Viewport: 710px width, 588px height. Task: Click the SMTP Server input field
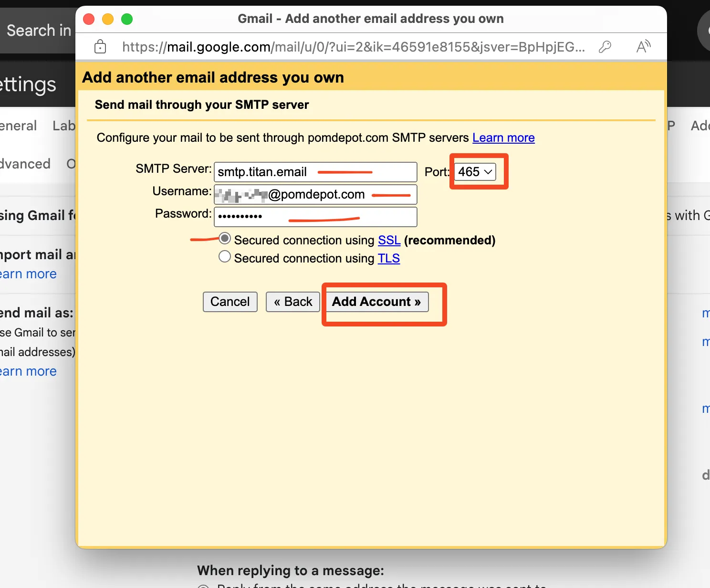315,172
